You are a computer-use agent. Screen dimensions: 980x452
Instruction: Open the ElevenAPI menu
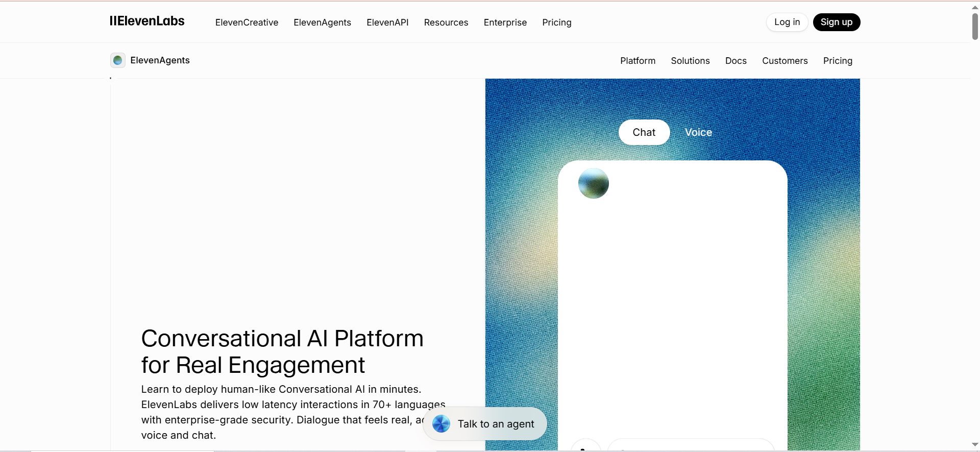(x=387, y=22)
